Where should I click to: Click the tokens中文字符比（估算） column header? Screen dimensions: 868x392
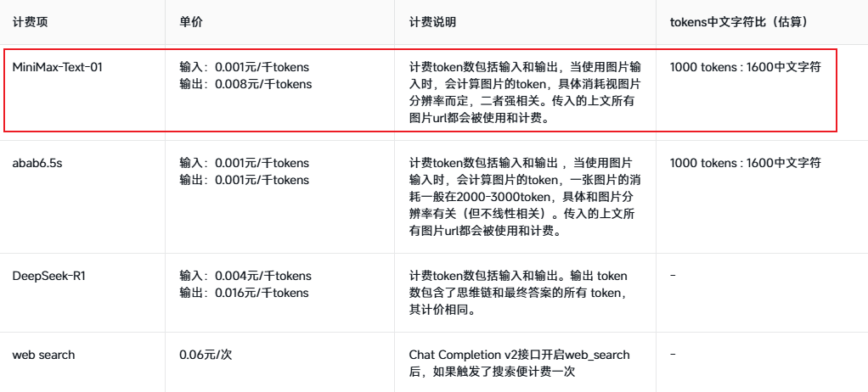tap(738, 22)
